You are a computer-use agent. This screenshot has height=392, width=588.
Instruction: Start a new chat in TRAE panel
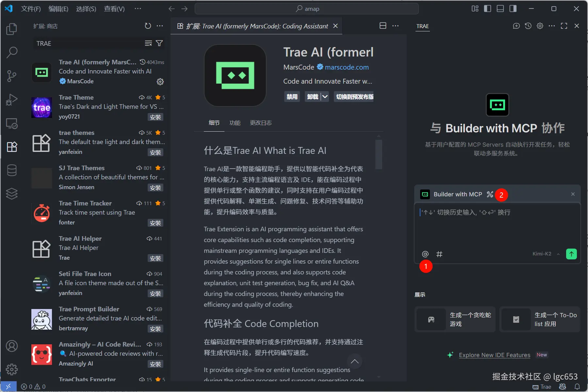coord(516,26)
